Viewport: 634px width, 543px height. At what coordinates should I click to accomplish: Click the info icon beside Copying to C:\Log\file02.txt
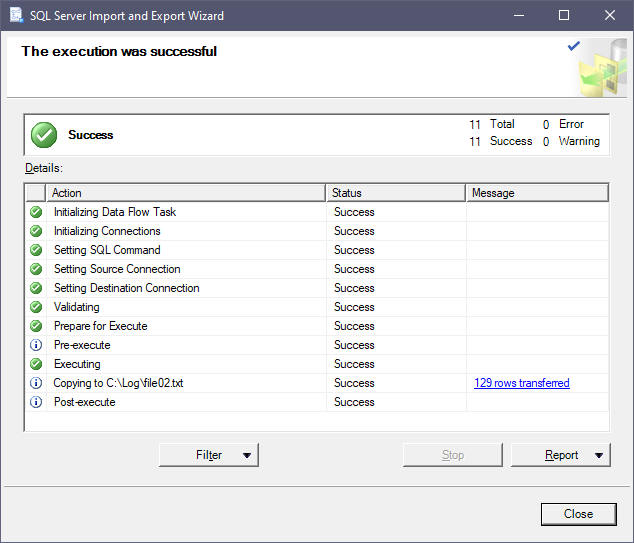coord(36,383)
